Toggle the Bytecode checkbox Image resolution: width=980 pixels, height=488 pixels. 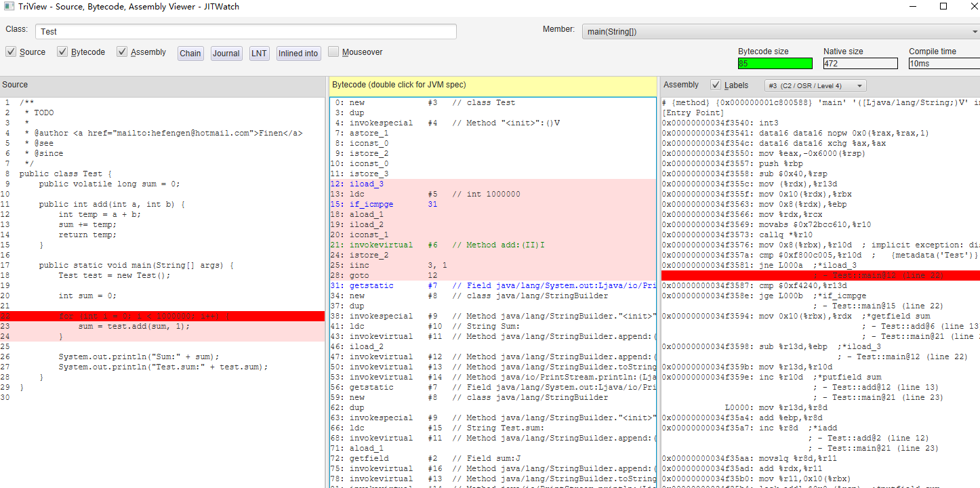pyautogui.click(x=62, y=52)
